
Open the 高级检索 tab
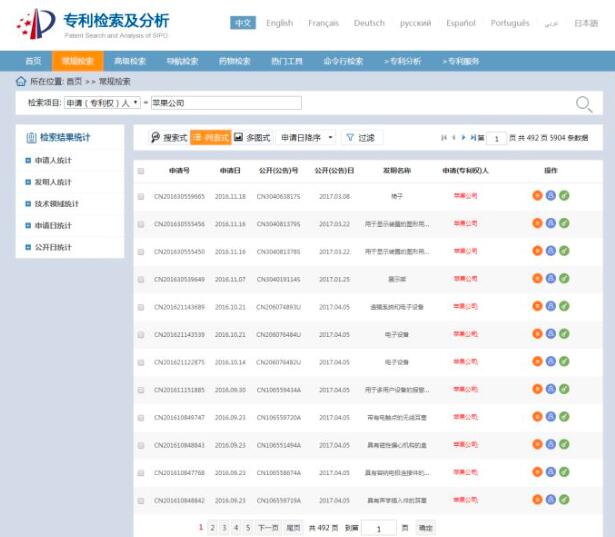129,61
